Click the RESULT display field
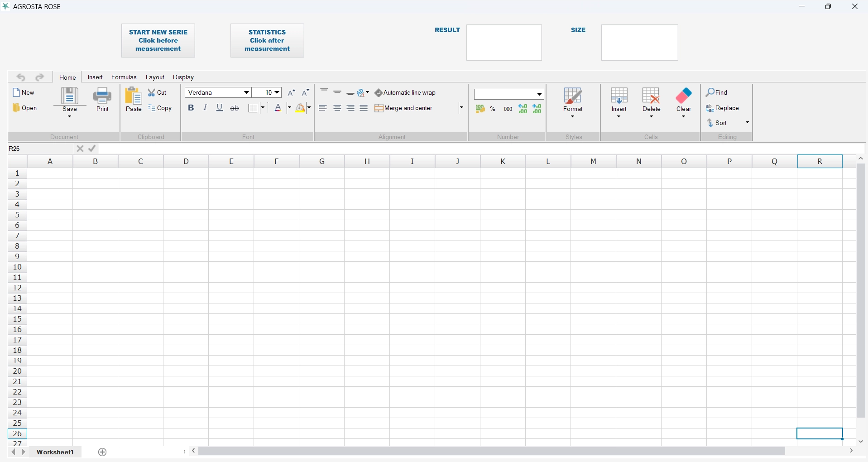868x462 pixels. point(504,43)
